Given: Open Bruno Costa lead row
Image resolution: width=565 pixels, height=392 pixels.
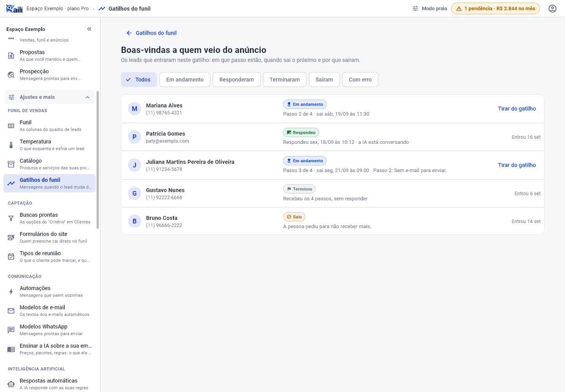Looking at the screenshot, I should (x=333, y=221).
